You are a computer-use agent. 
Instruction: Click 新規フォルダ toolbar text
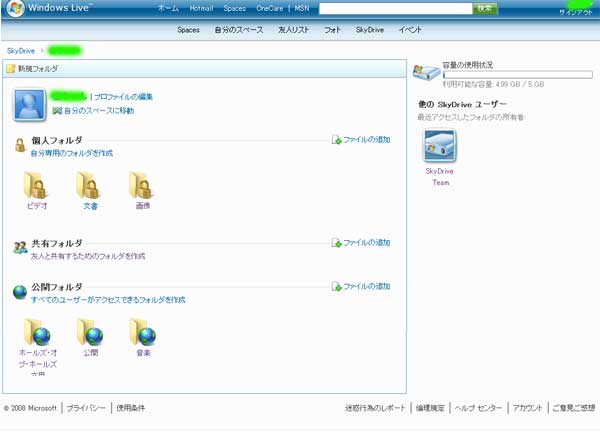38,69
